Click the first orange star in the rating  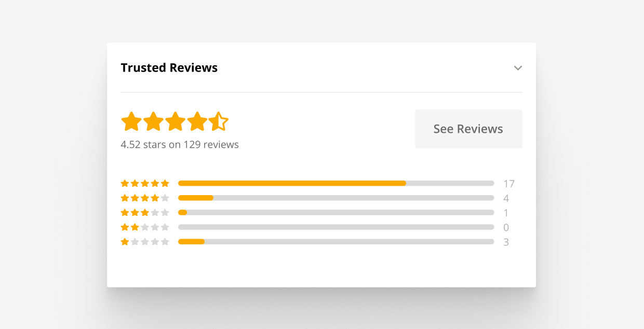point(131,121)
